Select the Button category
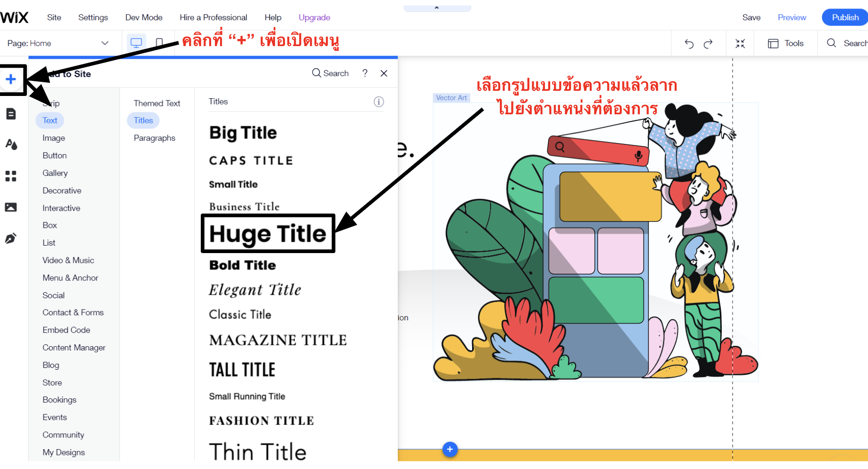This screenshot has width=868, height=469. 55,155
